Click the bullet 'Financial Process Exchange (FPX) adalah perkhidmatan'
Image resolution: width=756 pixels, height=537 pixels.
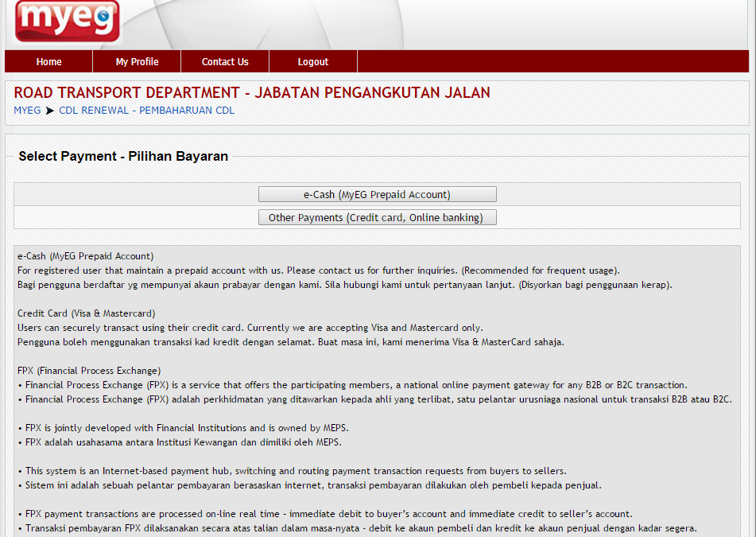tap(374, 399)
